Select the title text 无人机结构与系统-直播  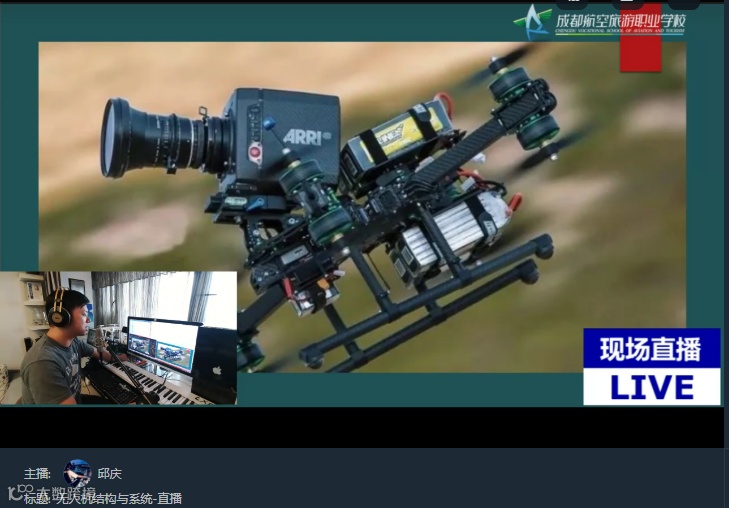click(x=119, y=499)
